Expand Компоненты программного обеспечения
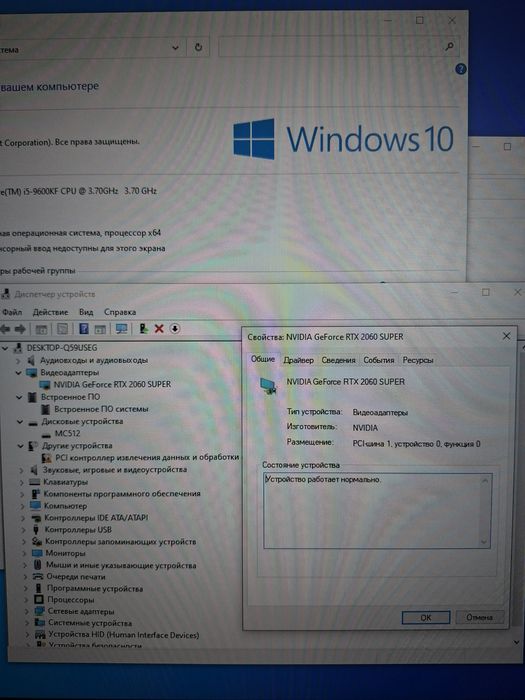Image resolution: width=525 pixels, height=700 pixels. pos(22,494)
